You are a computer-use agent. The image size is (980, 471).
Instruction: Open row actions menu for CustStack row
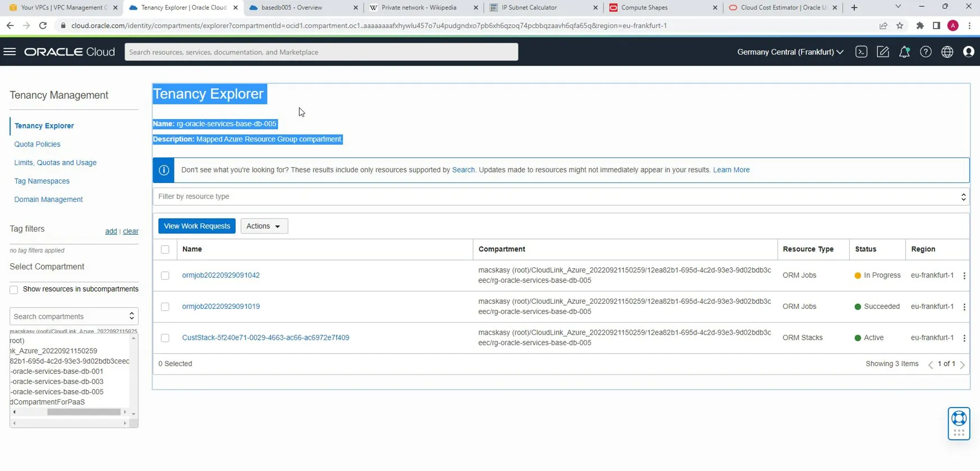(964, 338)
